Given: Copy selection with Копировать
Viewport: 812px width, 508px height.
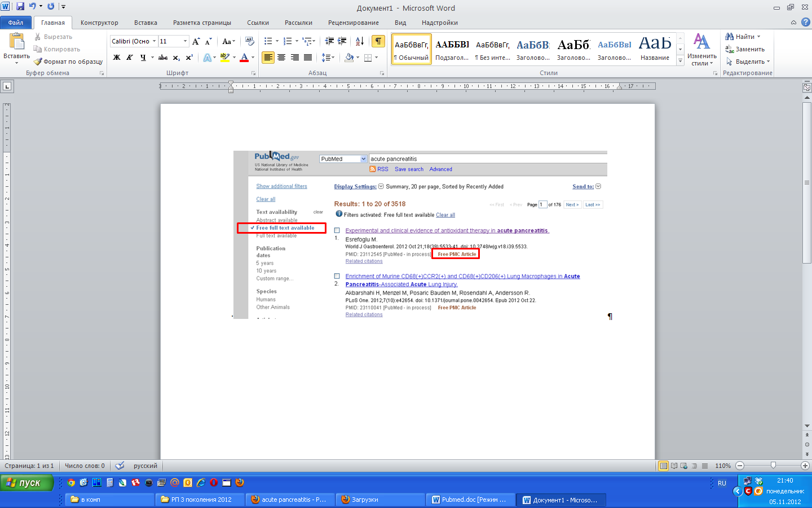Looking at the screenshot, I should click(x=56, y=49).
